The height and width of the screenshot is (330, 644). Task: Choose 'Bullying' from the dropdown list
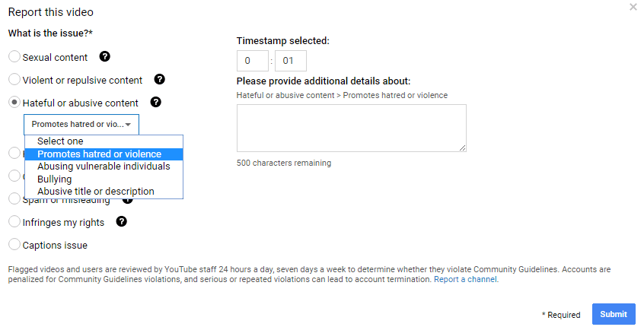pyautogui.click(x=55, y=179)
